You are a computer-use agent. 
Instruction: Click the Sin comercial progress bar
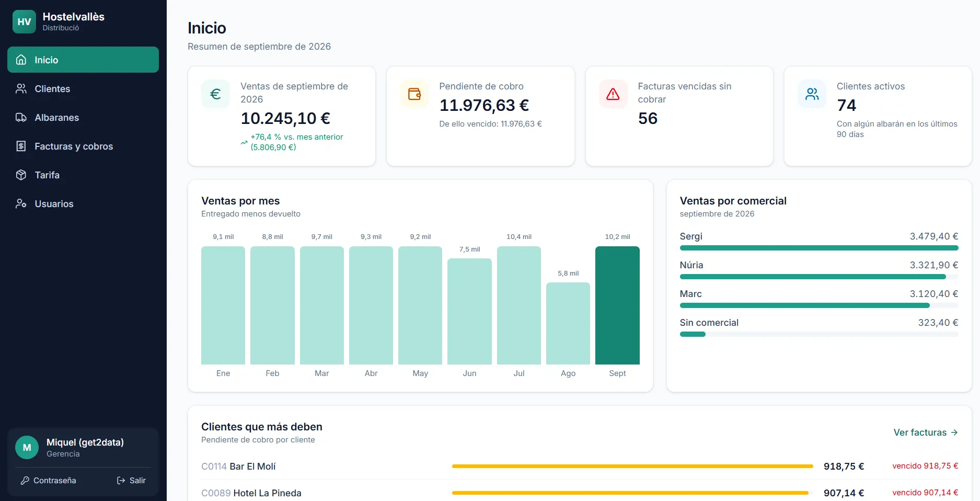click(x=819, y=334)
